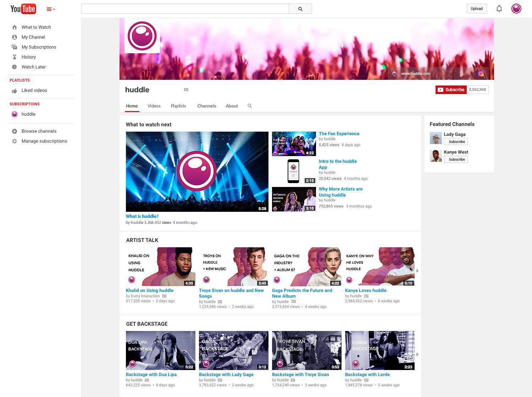This screenshot has height=397, width=532.
Task: Switch to the Playlists tab
Action: click(x=178, y=106)
